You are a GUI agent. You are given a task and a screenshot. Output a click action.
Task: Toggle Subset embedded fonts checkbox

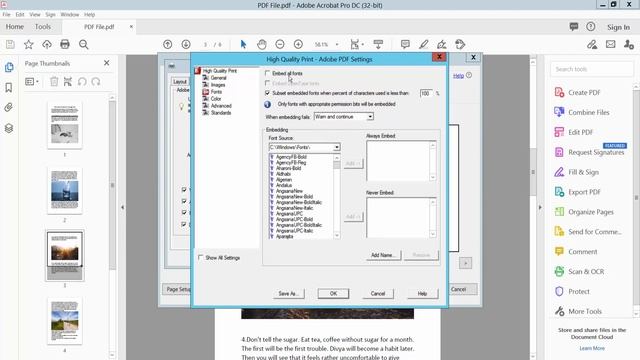click(x=268, y=93)
